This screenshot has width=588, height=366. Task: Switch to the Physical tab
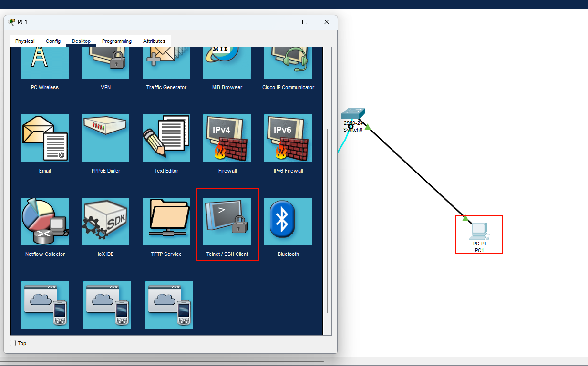[x=25, y=41]
